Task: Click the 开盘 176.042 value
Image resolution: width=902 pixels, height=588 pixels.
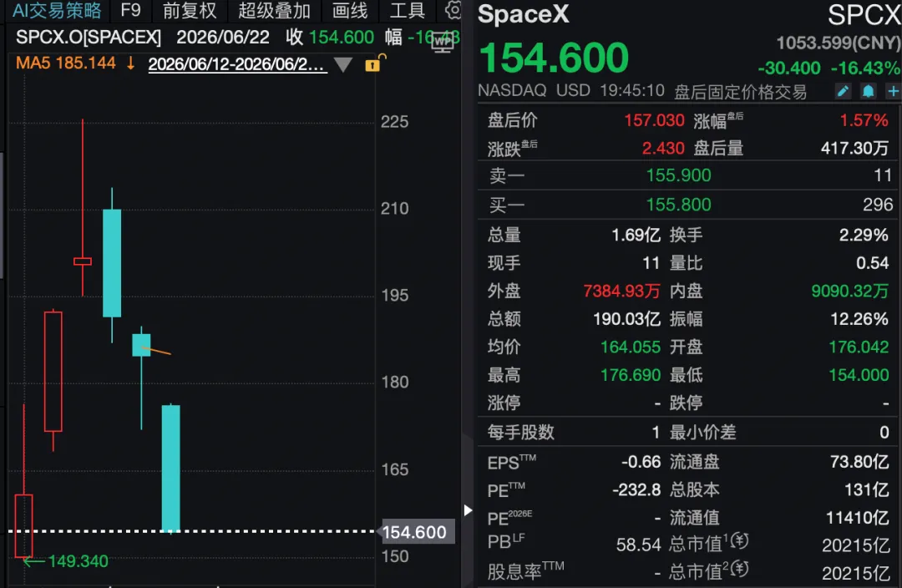Action: pos(859,347)
